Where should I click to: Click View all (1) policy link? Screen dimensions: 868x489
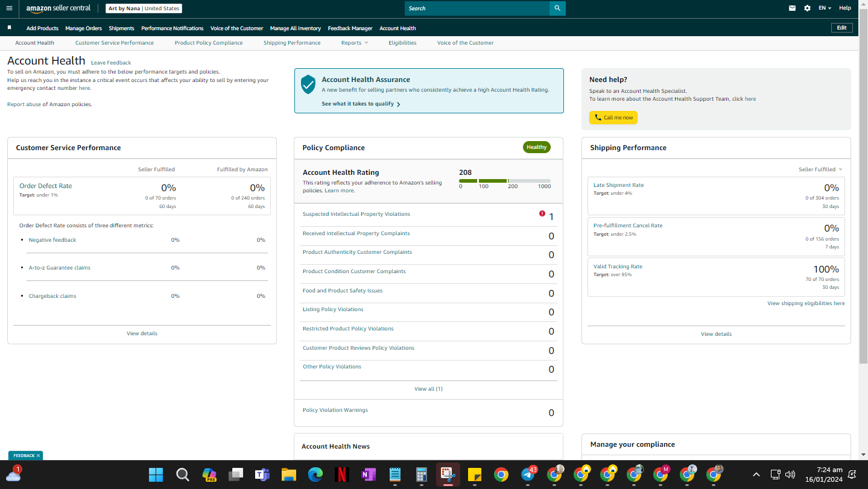[428, 389]
